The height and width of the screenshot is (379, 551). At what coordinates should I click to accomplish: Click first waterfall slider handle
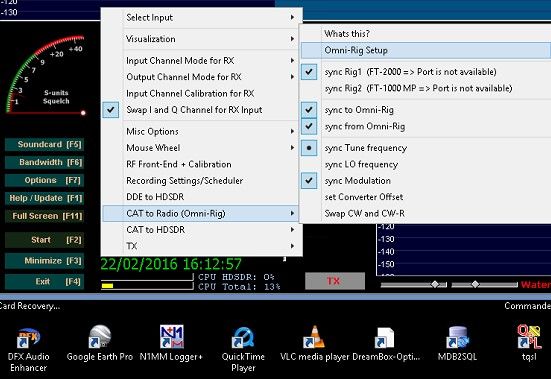coord(435,284)
